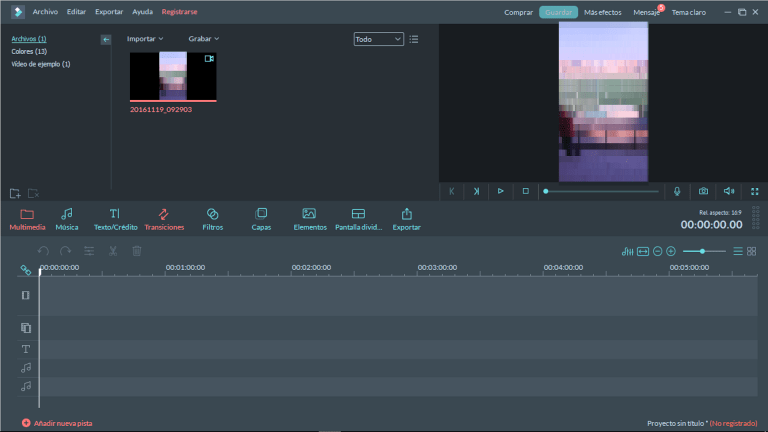Open the Exportar menu in menu bar
The image size is (768, 432).
[x=109, y=12]
